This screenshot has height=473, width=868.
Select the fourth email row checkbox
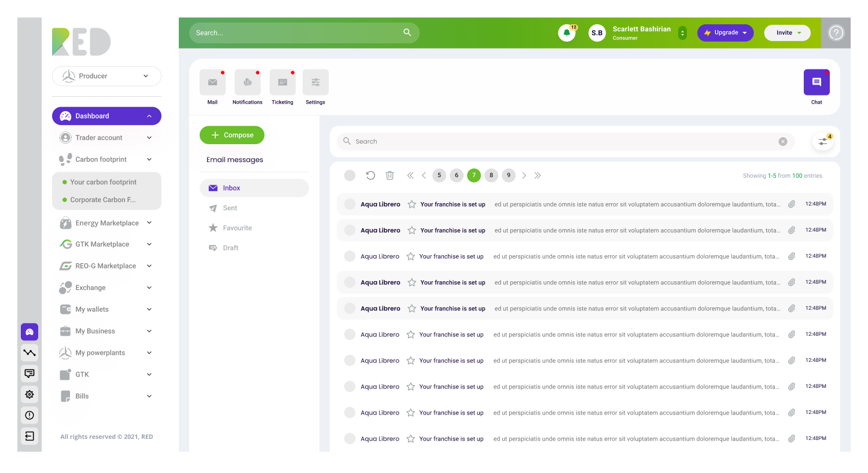point(350,283)
